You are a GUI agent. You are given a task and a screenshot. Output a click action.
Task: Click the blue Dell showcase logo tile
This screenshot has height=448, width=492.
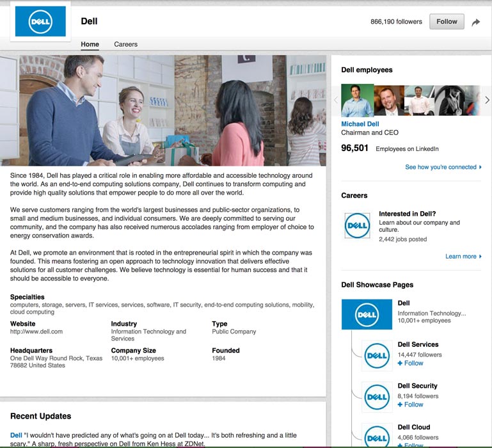(367, 314)
